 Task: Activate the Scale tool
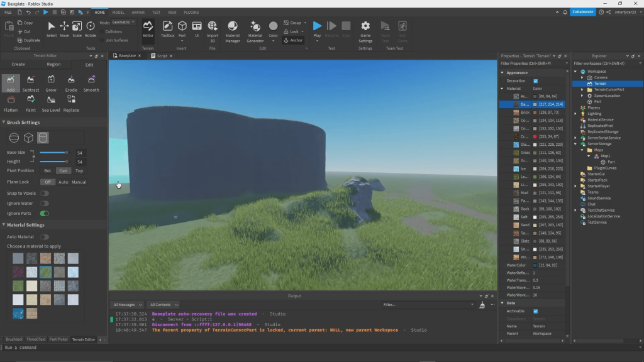pos(77,30)
